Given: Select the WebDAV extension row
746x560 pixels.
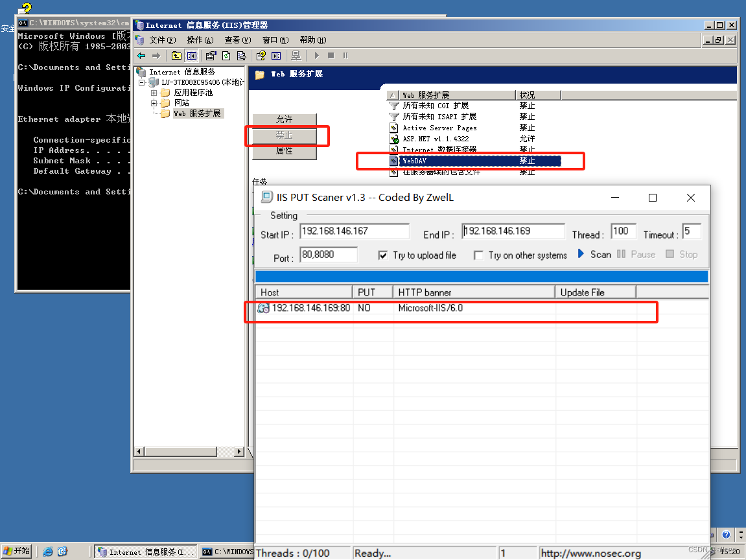Looking at the screenshot, I should [x=475, y=161].
